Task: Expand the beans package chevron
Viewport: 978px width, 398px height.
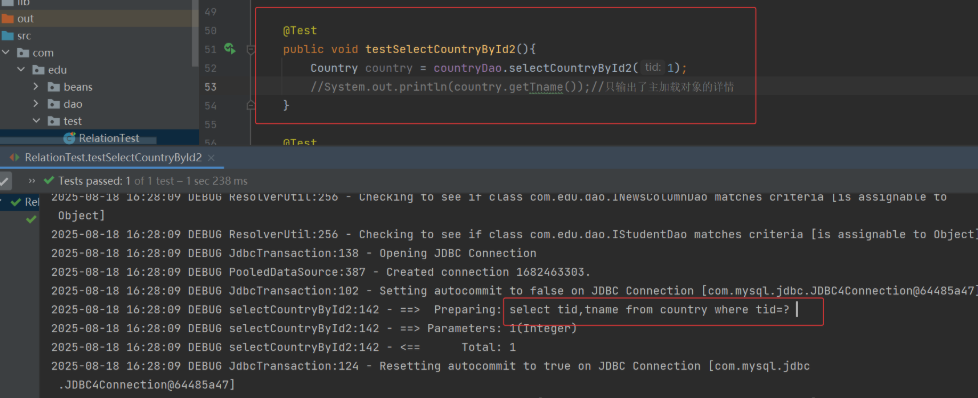Action: pos(36,87)
